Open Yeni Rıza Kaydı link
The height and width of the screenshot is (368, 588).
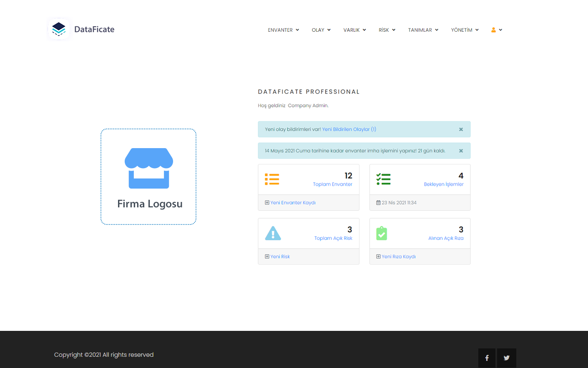pos(399,257)
